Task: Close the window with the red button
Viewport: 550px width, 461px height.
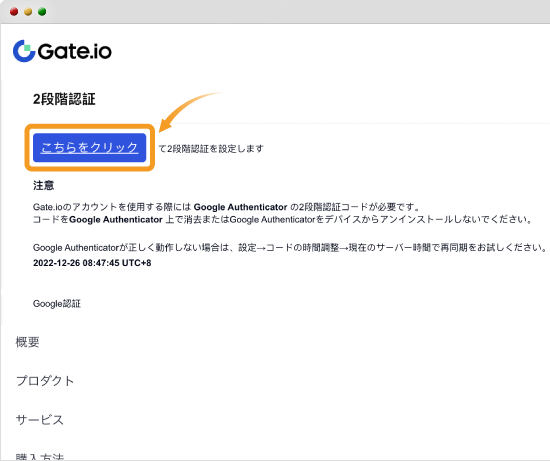Action: point(14,12)
